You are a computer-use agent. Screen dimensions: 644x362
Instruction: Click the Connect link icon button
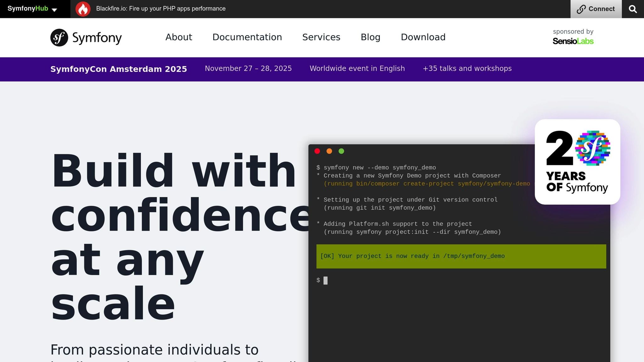pyautogui.click(x=596, y=9)
